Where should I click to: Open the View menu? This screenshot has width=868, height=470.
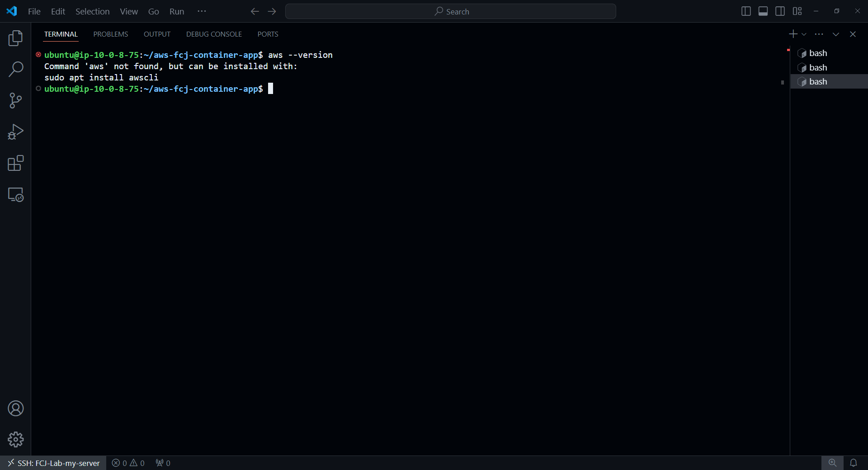coord(129,11)
